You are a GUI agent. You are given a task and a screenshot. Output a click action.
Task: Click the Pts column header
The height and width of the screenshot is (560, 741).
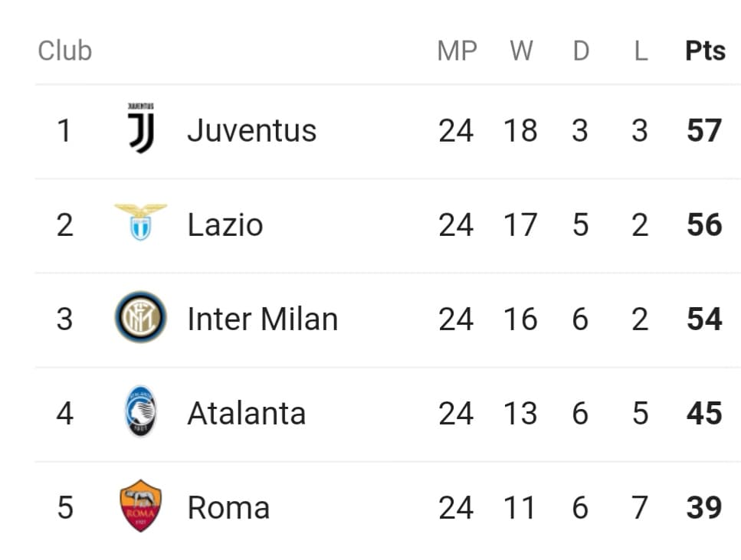(x=705, y=51)
